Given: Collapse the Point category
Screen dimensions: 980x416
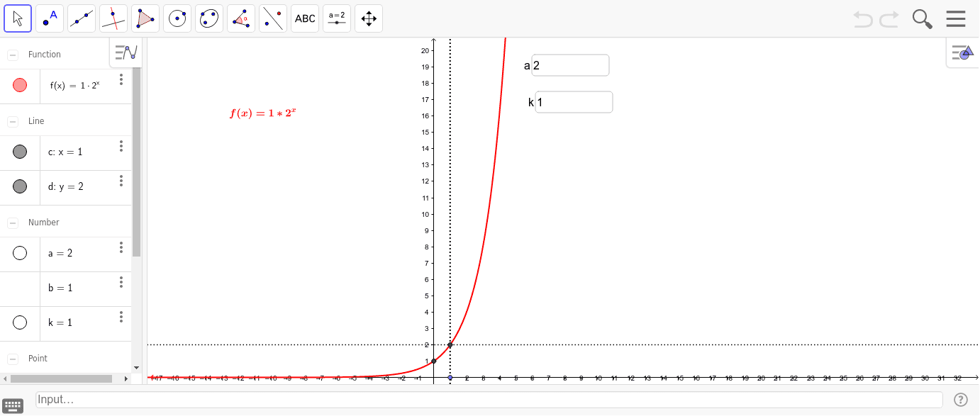Looking at the screenshot, I should pyautogui.click(x=13, y=359).
